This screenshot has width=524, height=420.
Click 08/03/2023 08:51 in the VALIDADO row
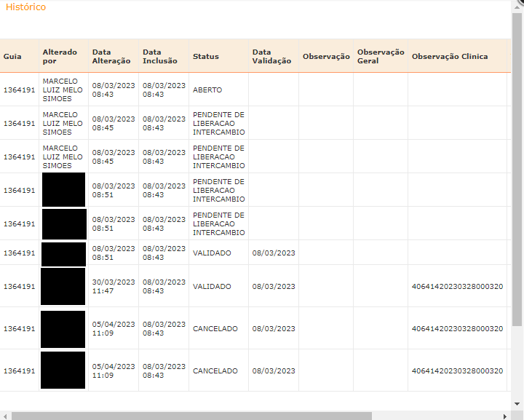pyautogui.click(x=114, y=253)
